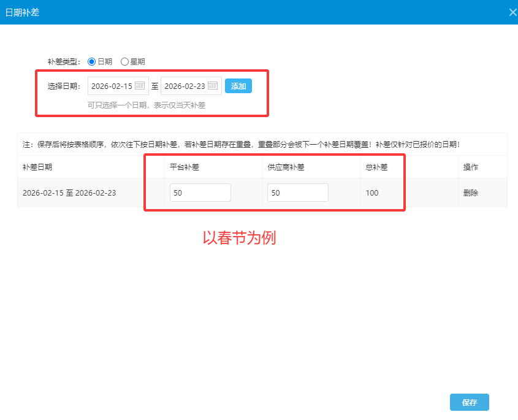518x420 pixels.
Task: Select the date range cell in table row
Action: [69, 193]
